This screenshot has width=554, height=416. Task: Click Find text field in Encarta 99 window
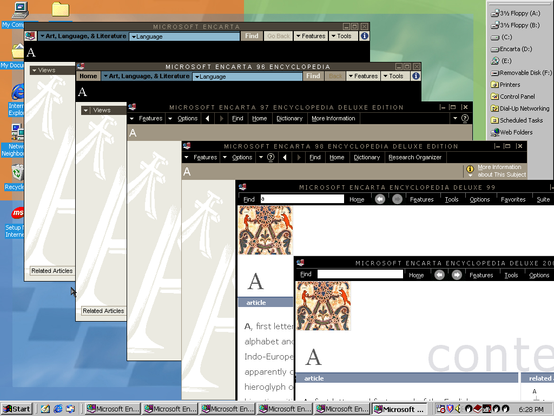[302, 199]
